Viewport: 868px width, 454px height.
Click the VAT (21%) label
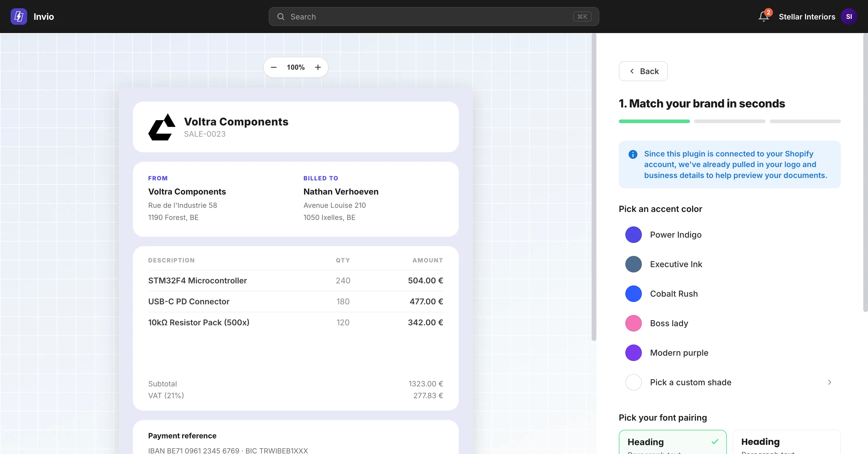pos(166,396)
